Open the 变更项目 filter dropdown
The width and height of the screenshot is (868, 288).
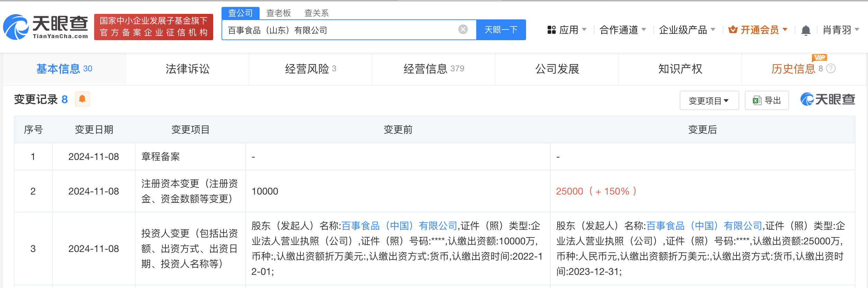(709, 101)
